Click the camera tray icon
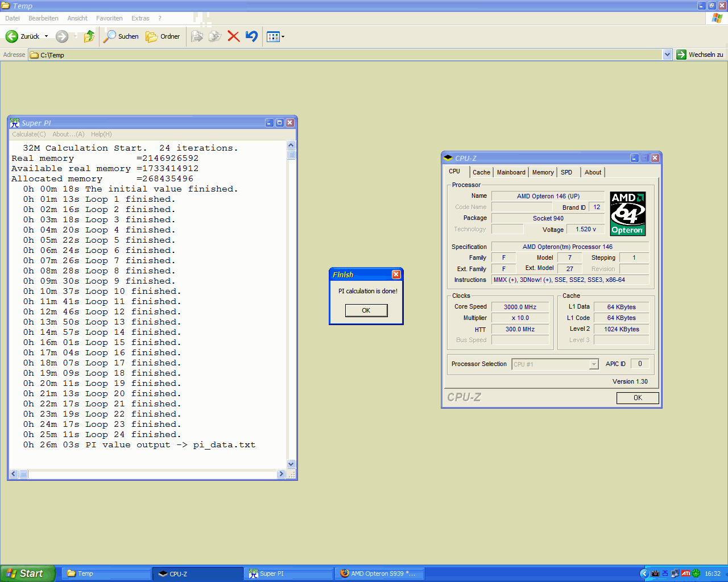Screen dimensions: 728x582 pyautogui.click(x=655, y=573)
